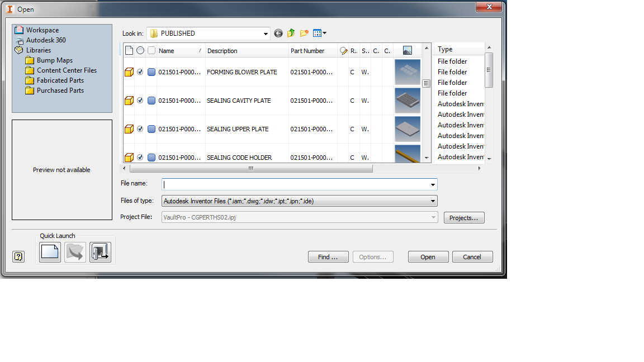The height and width of the screenshot is (362, 644).
Task: Select the SEALING CAVITY PLATE thumbnail
Action: point(408,101)
